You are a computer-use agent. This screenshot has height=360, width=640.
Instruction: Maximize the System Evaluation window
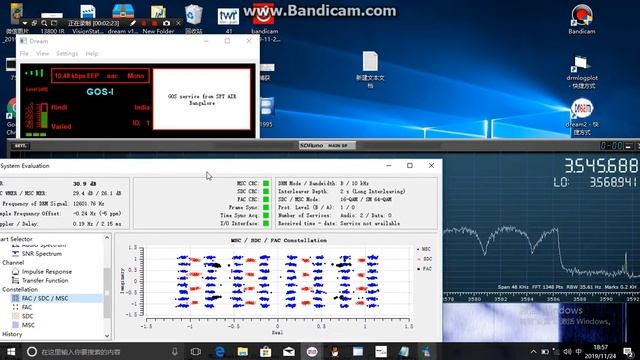click(x=410, y=165)
